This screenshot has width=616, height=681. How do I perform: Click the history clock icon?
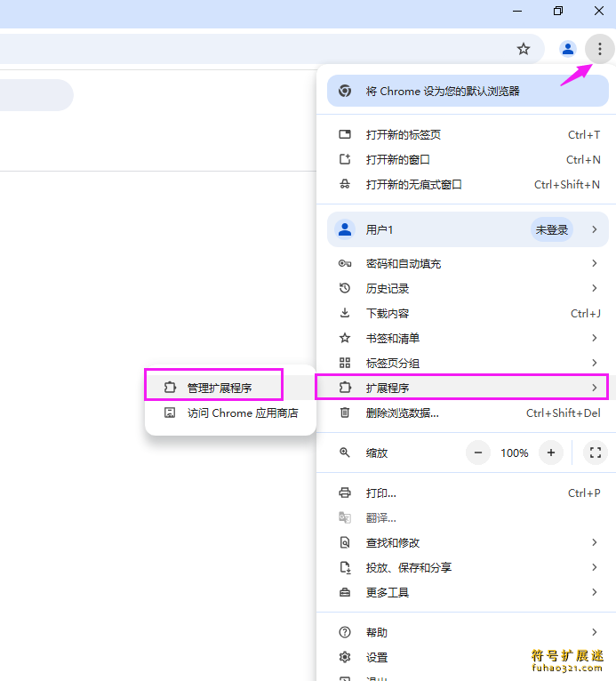(x=345, y=288)
